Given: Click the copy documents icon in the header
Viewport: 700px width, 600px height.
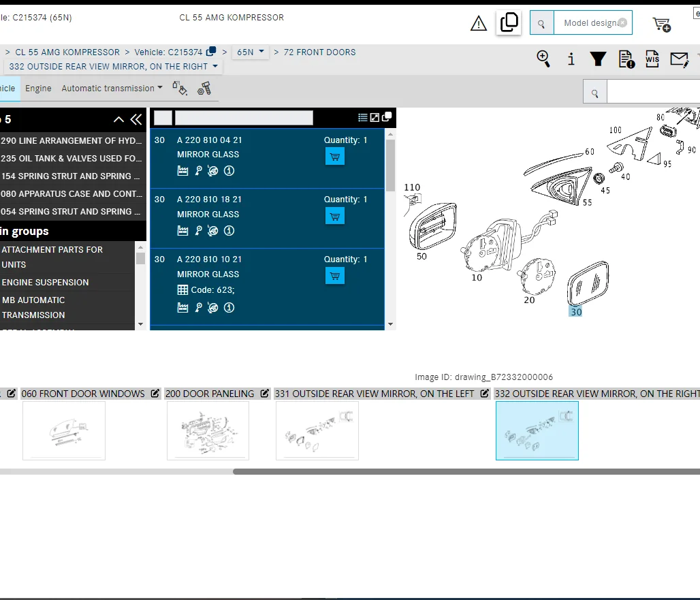Looking at the screenshot, I should [x=509, y=22].
